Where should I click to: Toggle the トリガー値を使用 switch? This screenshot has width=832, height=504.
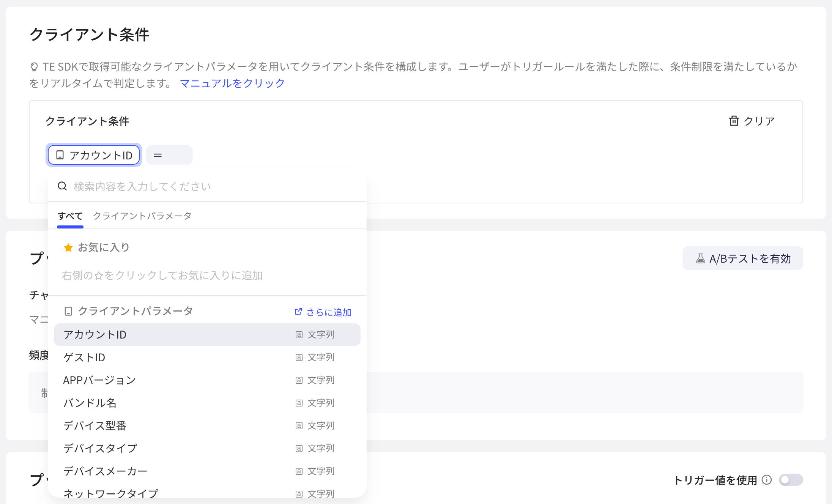click(791, 480)
